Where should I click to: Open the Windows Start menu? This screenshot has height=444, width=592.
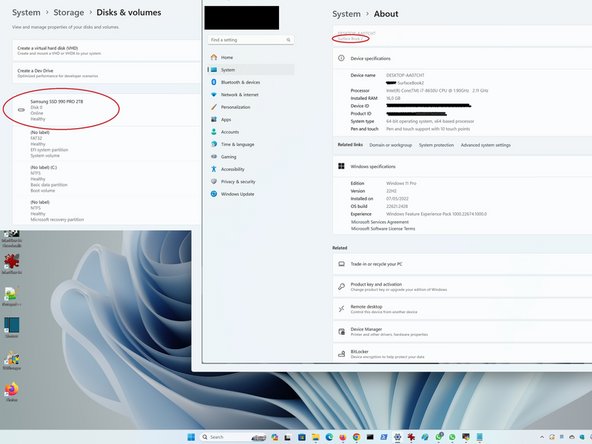coord(191,437)
